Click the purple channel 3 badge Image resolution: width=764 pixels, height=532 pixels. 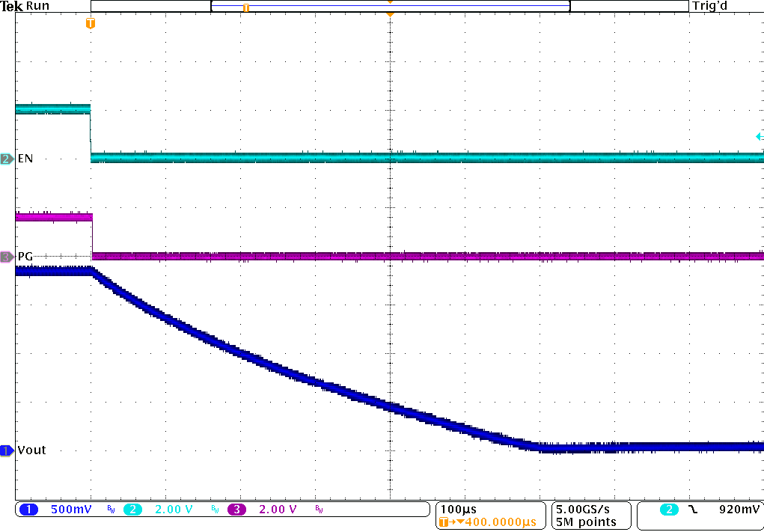click(x=236, y=510)
